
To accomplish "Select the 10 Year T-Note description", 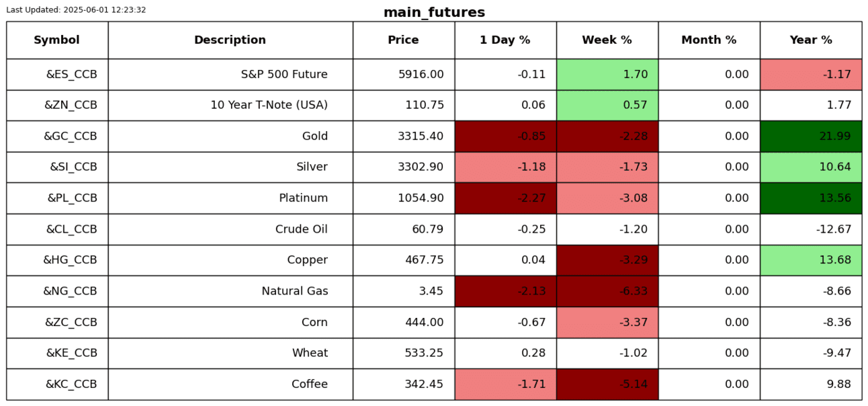I will click(269, 106).
